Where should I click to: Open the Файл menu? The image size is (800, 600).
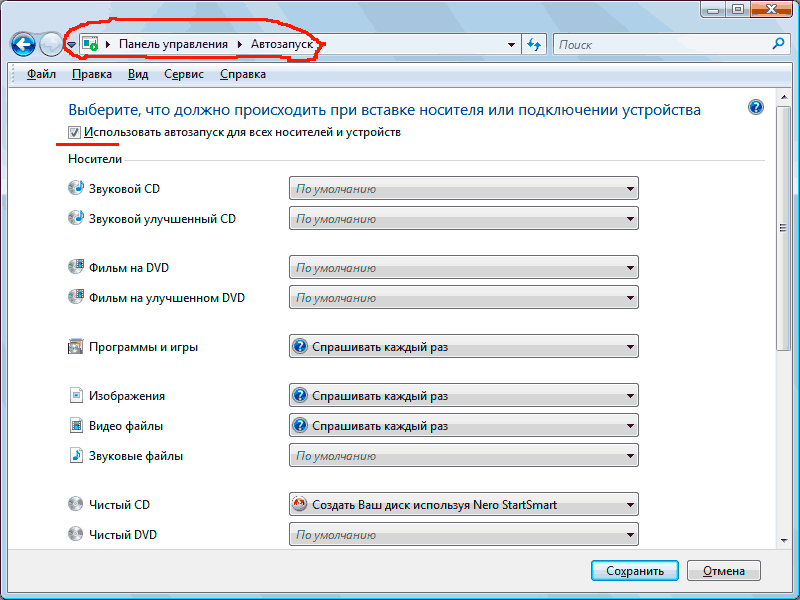41,74
